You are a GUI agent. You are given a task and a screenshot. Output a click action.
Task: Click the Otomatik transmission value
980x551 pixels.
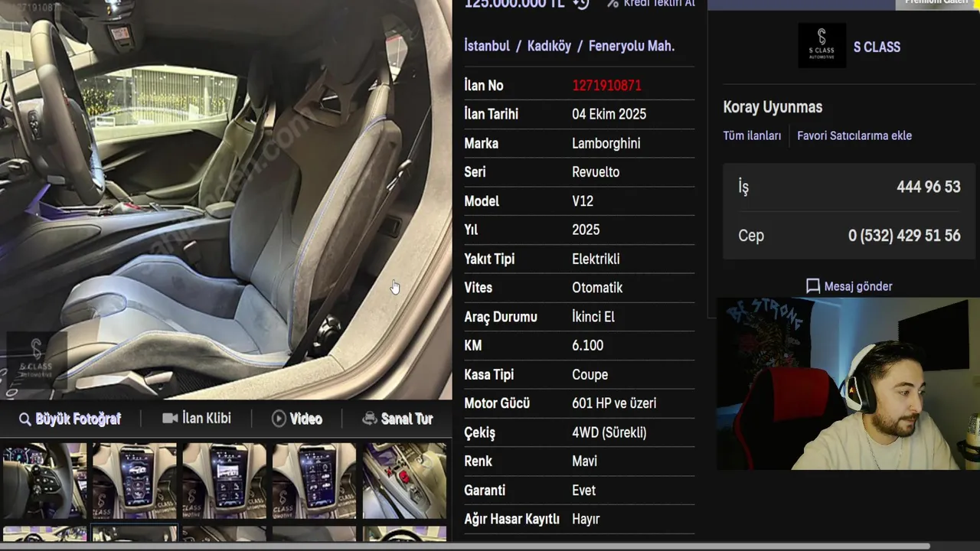[x=597, y=288]
